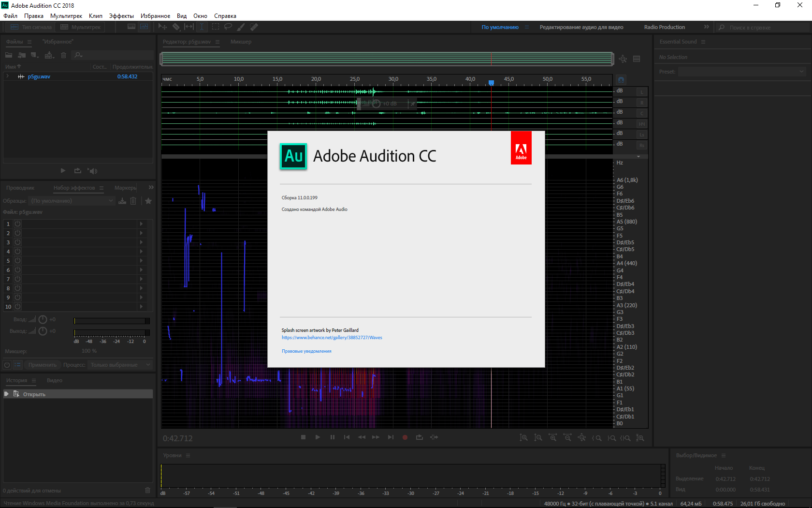
Task: Mark preset as favorite star icon
Action: (148, 201)
